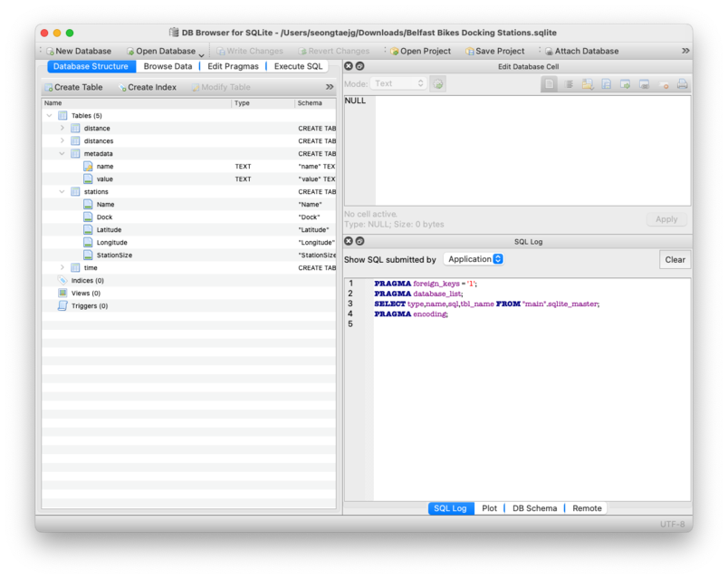The image size is (728, 579).
Task: Float the SQL Log panel
Action: tap(359, 241)
